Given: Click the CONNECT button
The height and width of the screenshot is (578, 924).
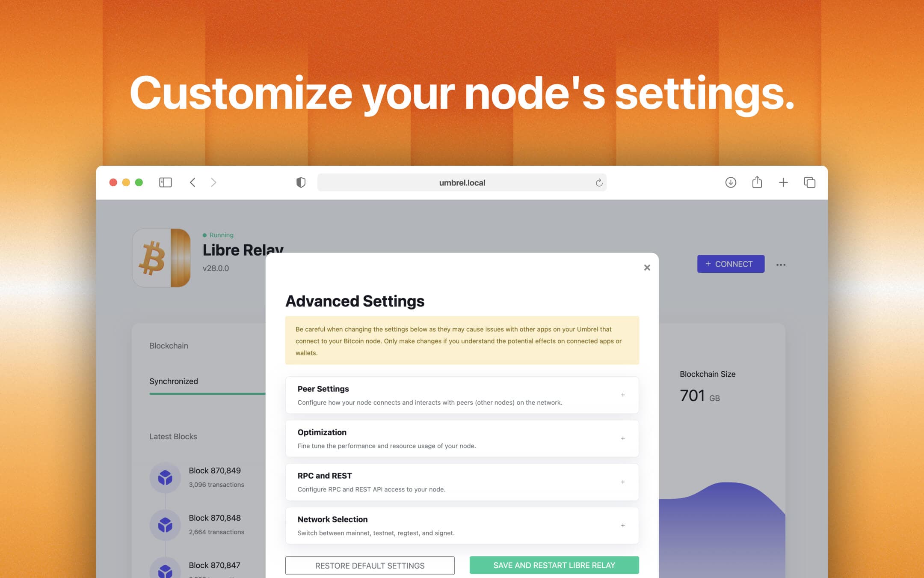Looking at the screenshot, I should (x=730, y=264).
